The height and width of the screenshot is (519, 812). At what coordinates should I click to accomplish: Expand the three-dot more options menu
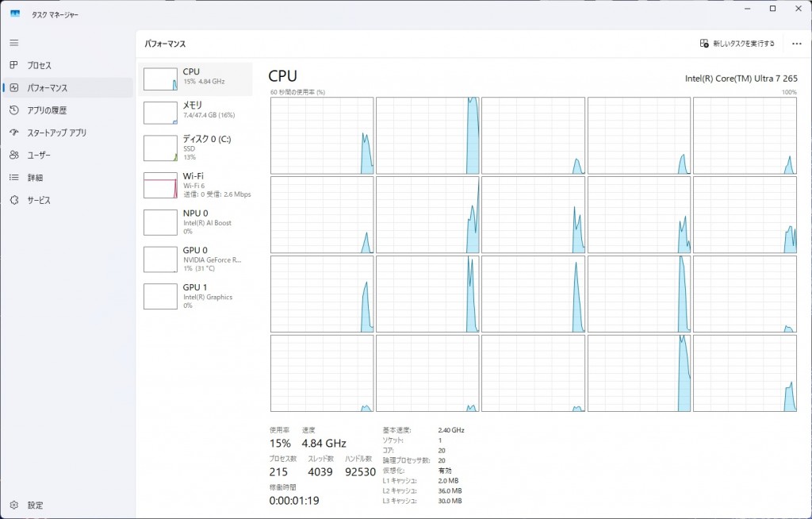(x=796, y=44)
